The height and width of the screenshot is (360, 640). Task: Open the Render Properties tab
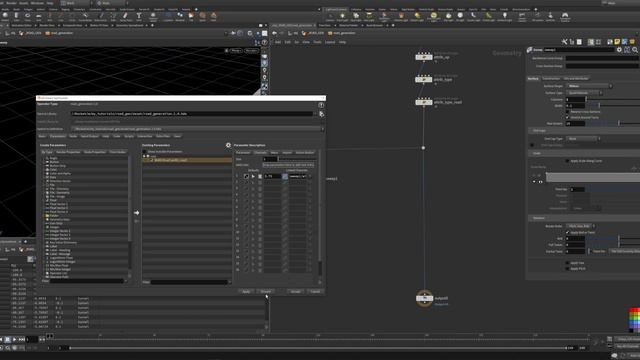point(68,152)
